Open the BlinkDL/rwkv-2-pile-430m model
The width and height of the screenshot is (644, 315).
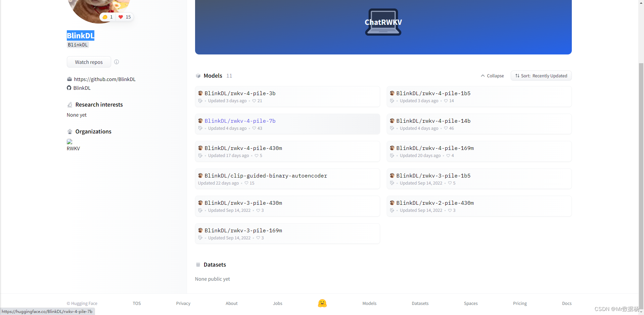tap(479, 206)
